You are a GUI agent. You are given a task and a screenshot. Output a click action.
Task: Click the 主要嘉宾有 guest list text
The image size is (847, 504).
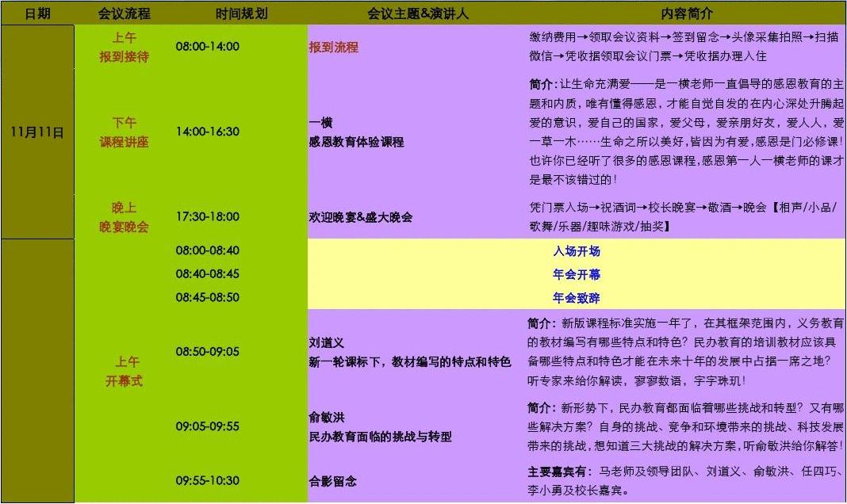(685, 481)
